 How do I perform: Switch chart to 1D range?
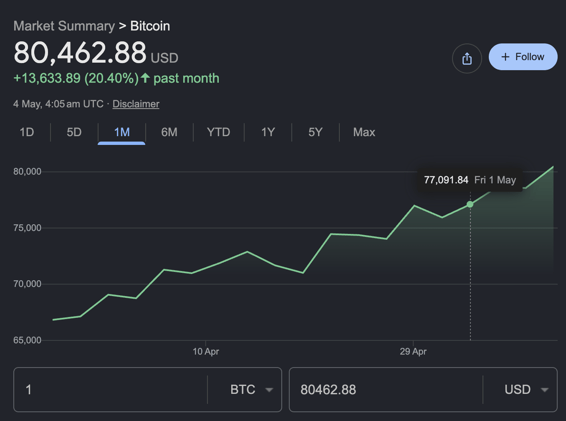click(27, 132)
